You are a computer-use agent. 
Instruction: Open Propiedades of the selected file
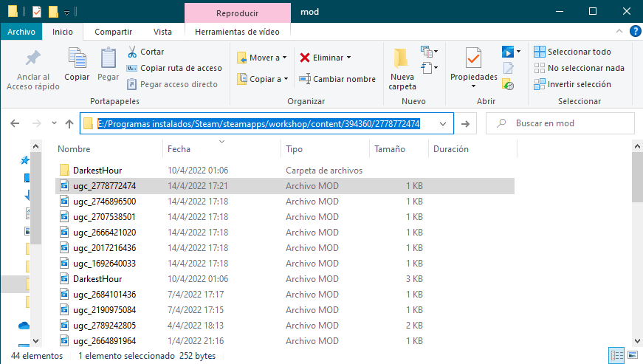point(474,64)
